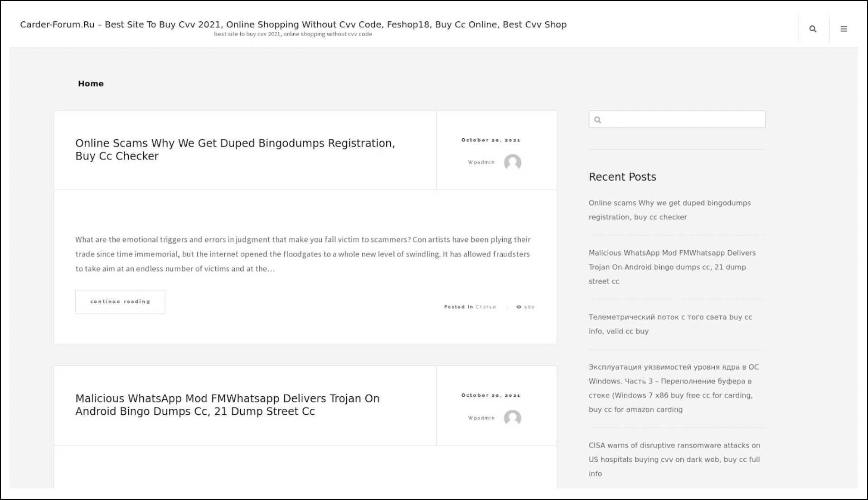Click Wpadmin avatar on WhatsApp post
This screenshot has height=500, width=868.
[512, 418]
